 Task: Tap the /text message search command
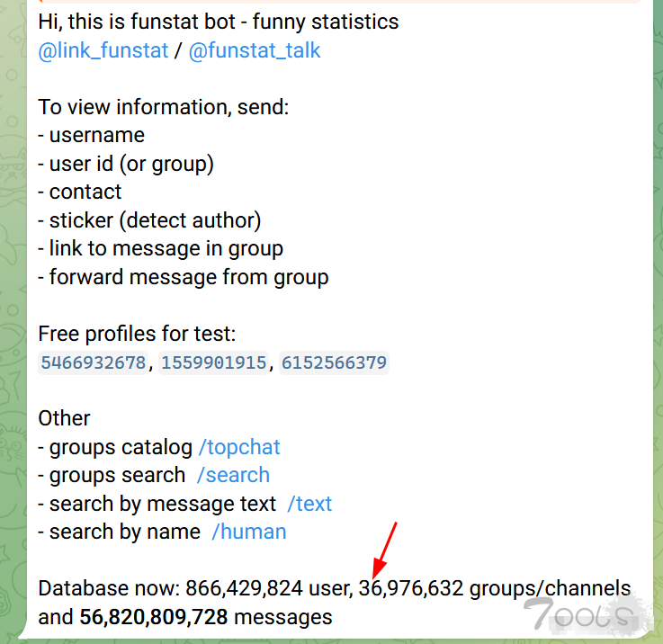click(x=309, y=504)
